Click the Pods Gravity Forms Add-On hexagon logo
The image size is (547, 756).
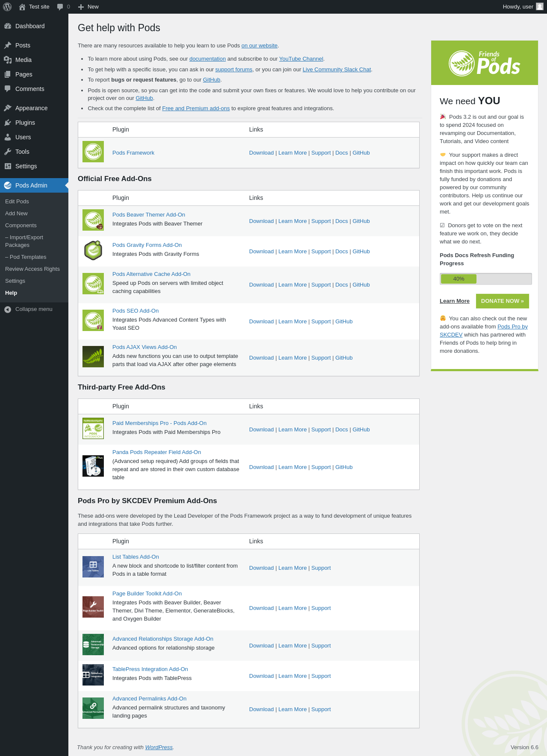coord(93,250)
